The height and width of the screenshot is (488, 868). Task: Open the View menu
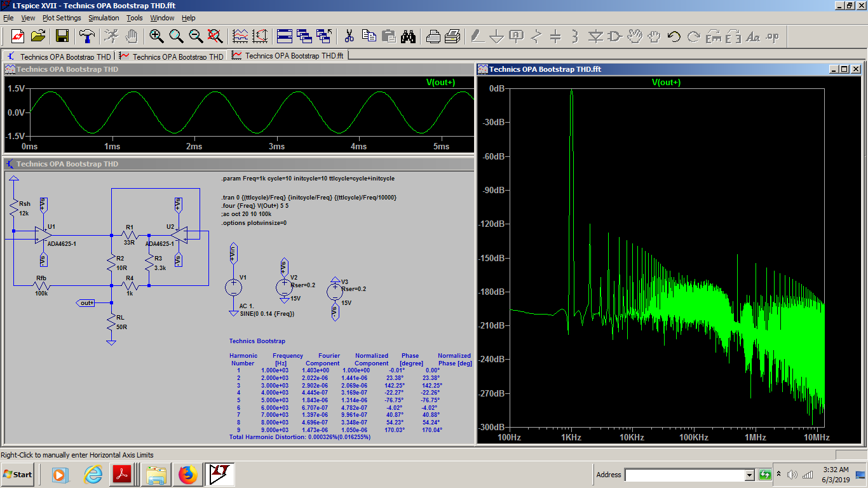point(29,18)
